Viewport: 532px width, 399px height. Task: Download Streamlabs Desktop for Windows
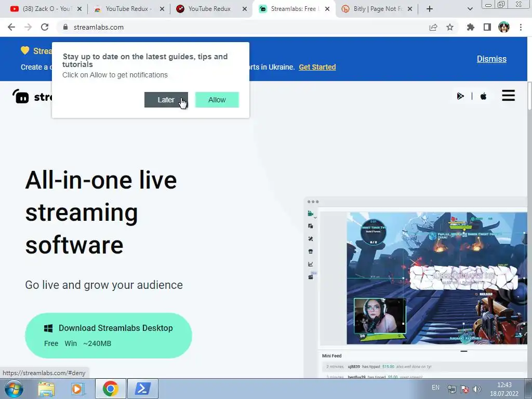(x=109, y=335)
